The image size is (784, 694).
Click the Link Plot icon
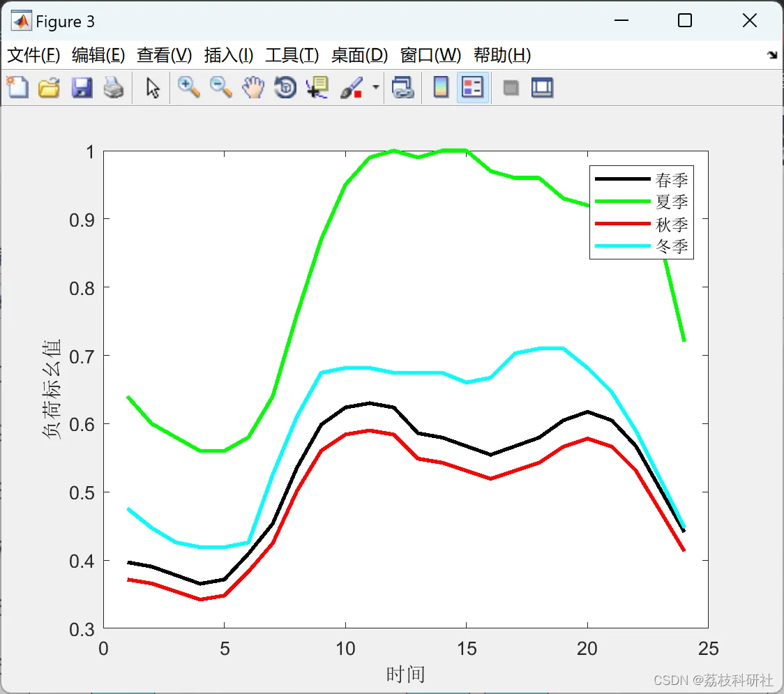pyautogui.click(x=402, y=87)
